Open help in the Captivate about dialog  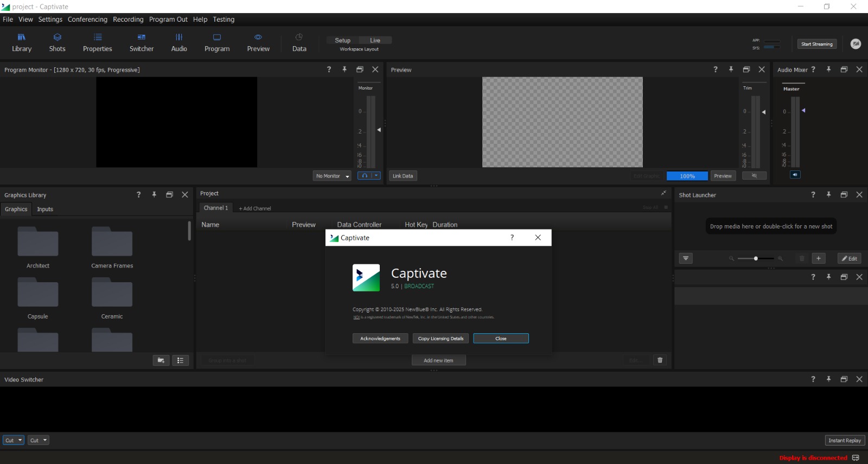click(512, 238)
